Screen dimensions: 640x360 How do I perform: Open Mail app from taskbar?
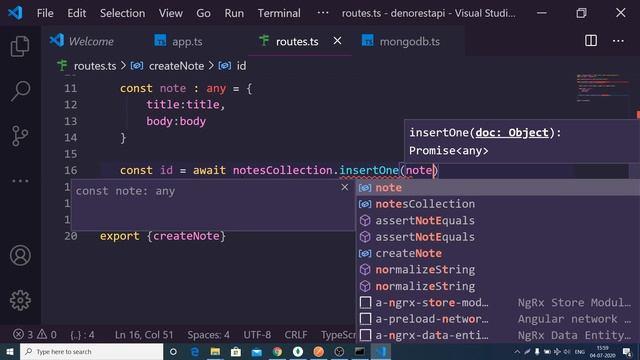257,351
